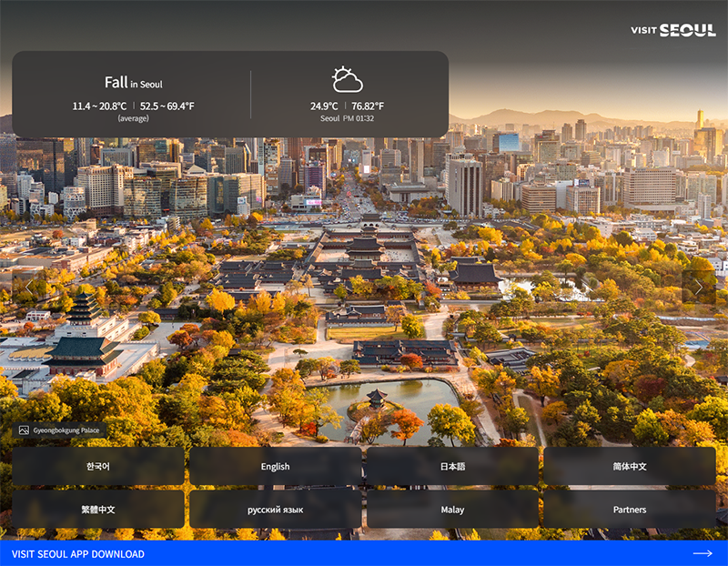Click the arrow in the app download bar

702,553
